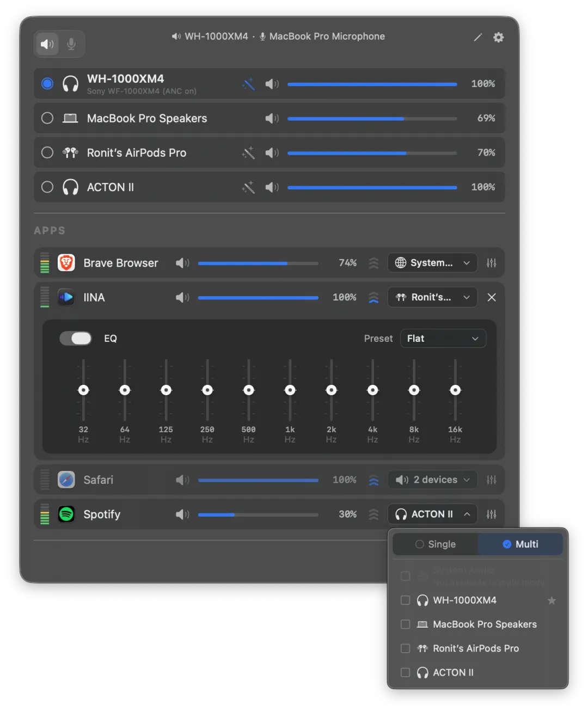The image size is (588, 712).
Task: Open Safari 2 devices output dropdown
Action: [x=432, y=480]
